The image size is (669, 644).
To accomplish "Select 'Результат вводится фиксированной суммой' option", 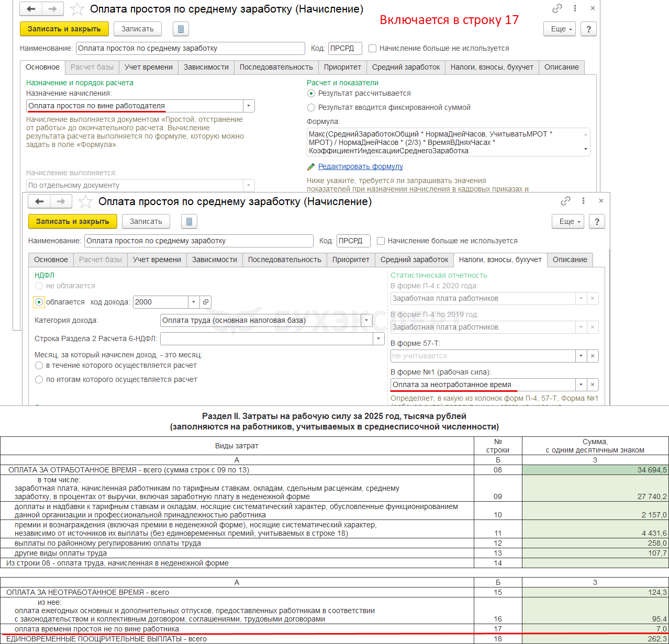I will [311, 107].
